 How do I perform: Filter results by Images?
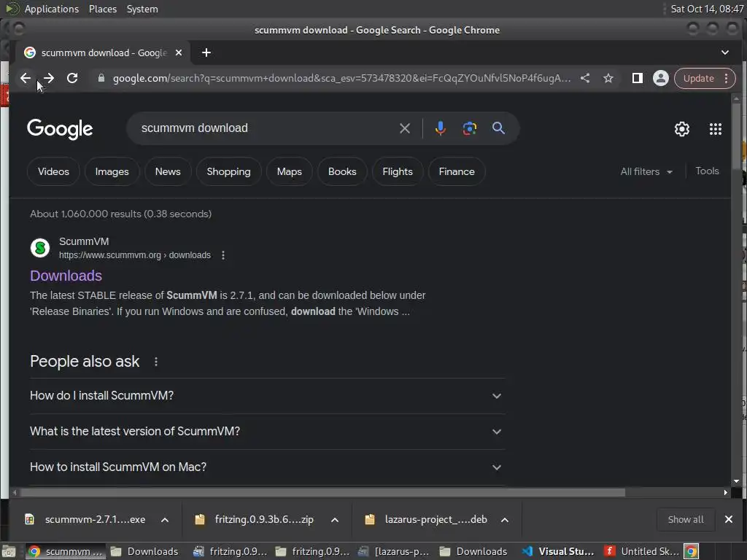pos(112,171)
